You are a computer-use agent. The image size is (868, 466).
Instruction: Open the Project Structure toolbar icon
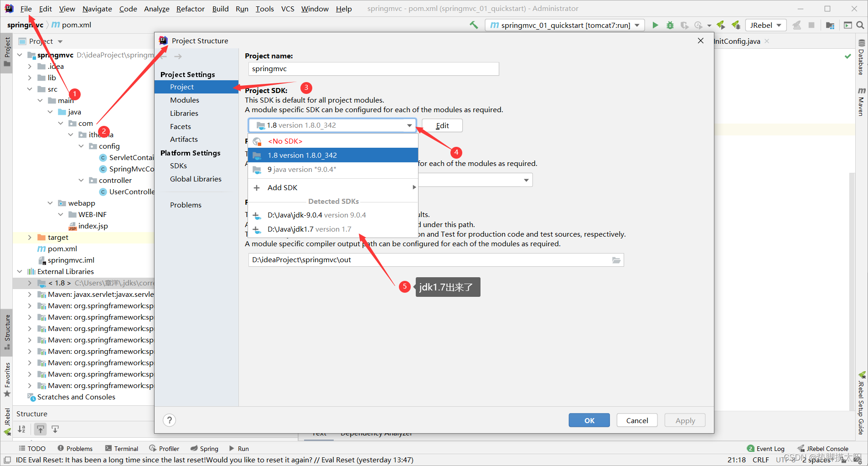(x=830, y=25)
